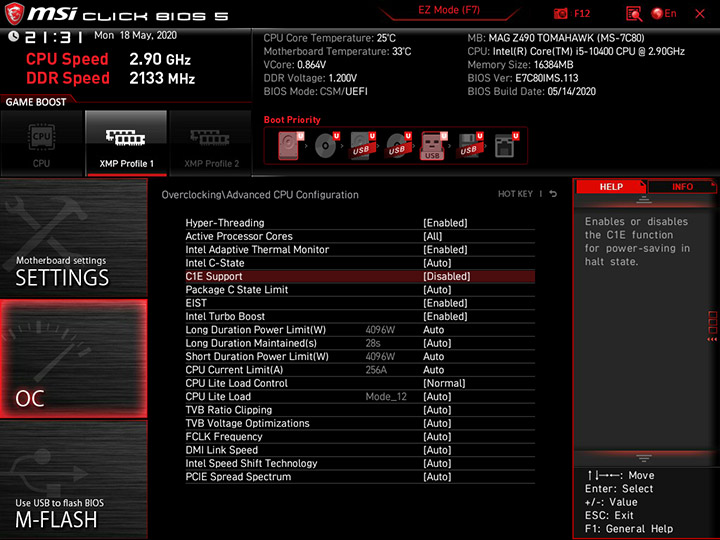Close the BIOS with the X icon
The height and width of the screenshot is (540, 720).
click(700, 14)
